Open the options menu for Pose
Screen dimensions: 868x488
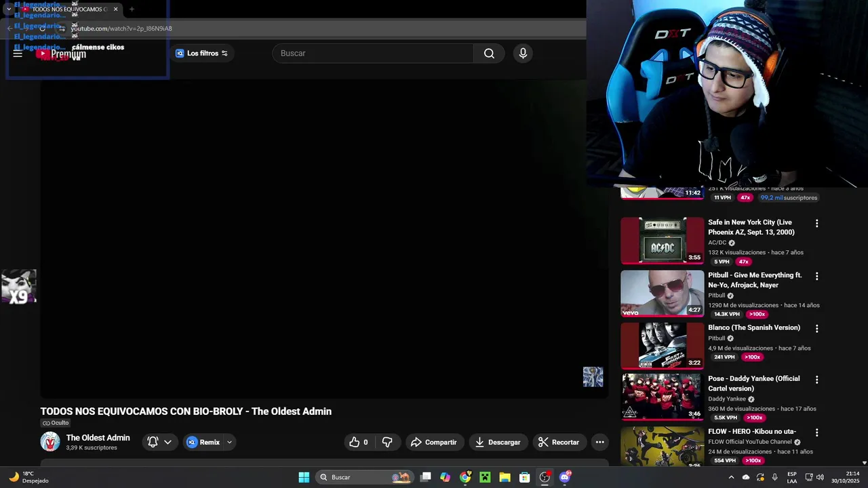tap(816, 380)
